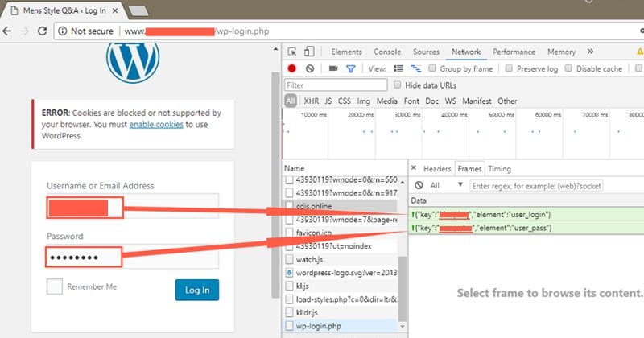Click the Log In button

point(197,290)
